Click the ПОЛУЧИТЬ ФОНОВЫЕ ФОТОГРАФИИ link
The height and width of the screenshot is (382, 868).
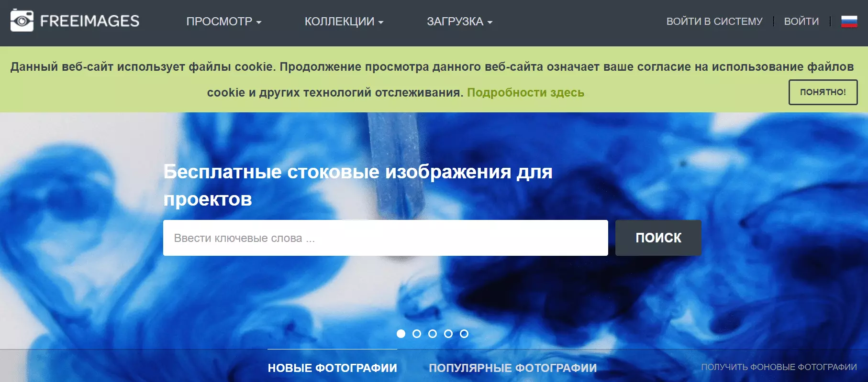point(779,367)
